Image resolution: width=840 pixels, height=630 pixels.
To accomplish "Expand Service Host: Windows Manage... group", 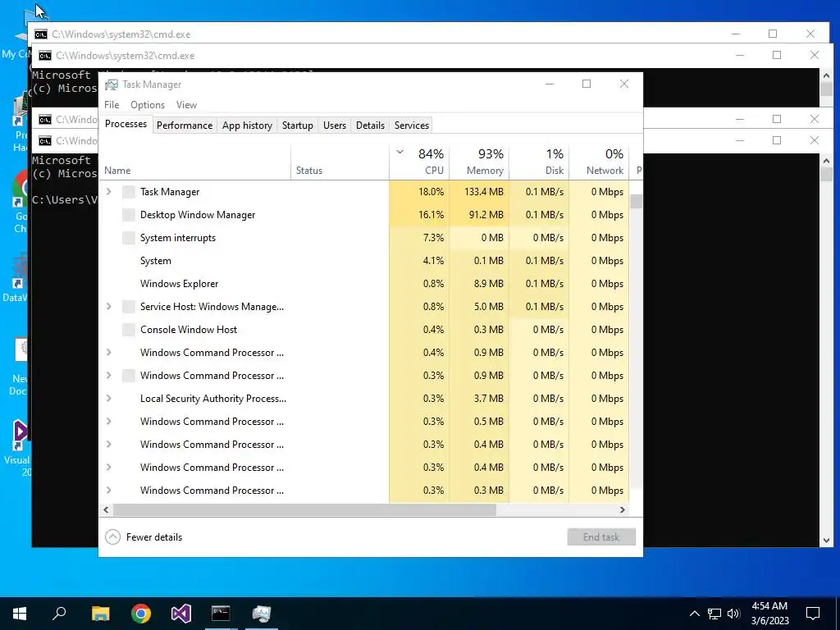I will pyautogui.click(x=109, y=307).
